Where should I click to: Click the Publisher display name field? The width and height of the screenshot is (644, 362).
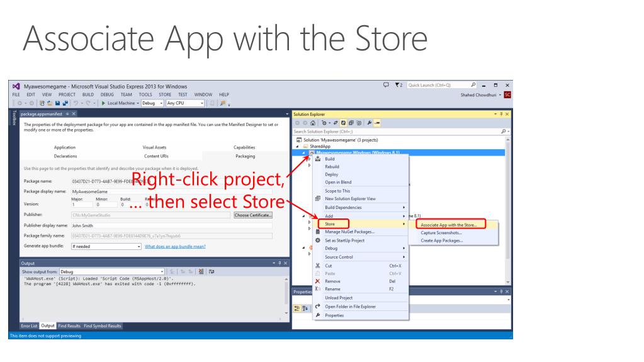pyautogui.click(x=171, y=225)
